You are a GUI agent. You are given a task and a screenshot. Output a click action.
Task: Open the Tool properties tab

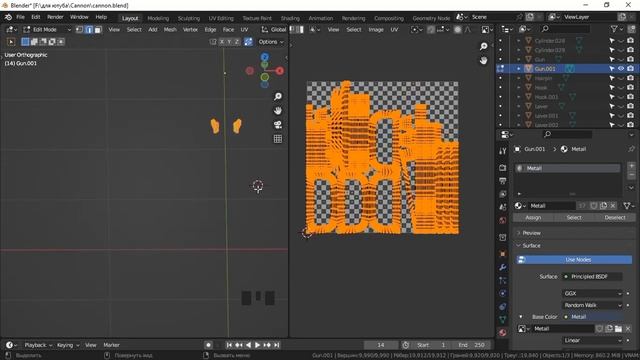(502, 151)
